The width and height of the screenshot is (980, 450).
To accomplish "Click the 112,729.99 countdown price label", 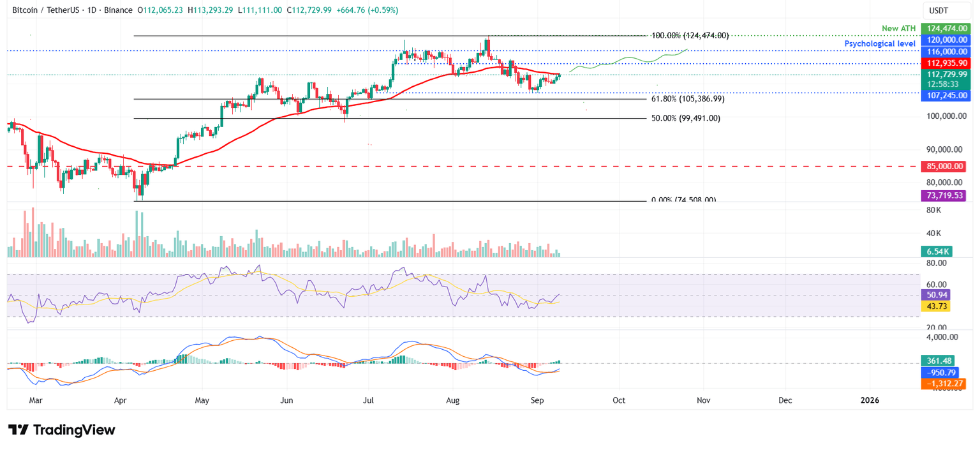I will [x=946, y=79].
